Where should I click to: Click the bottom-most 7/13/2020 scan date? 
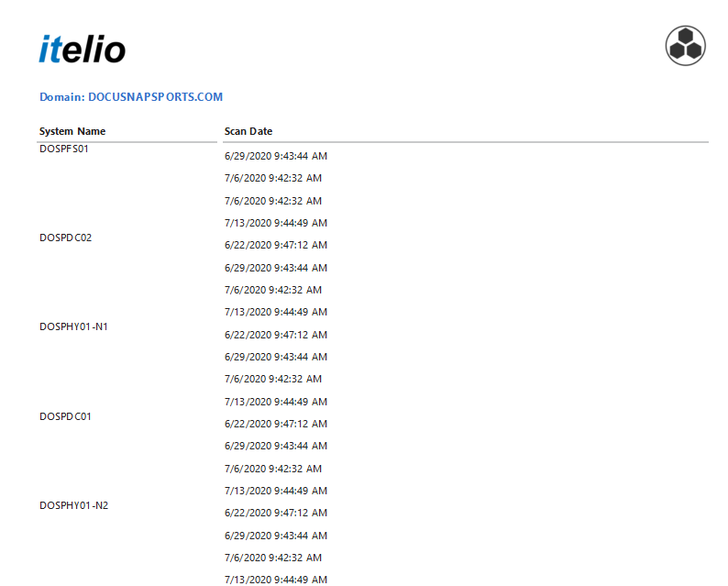click(x=275, y=579)
